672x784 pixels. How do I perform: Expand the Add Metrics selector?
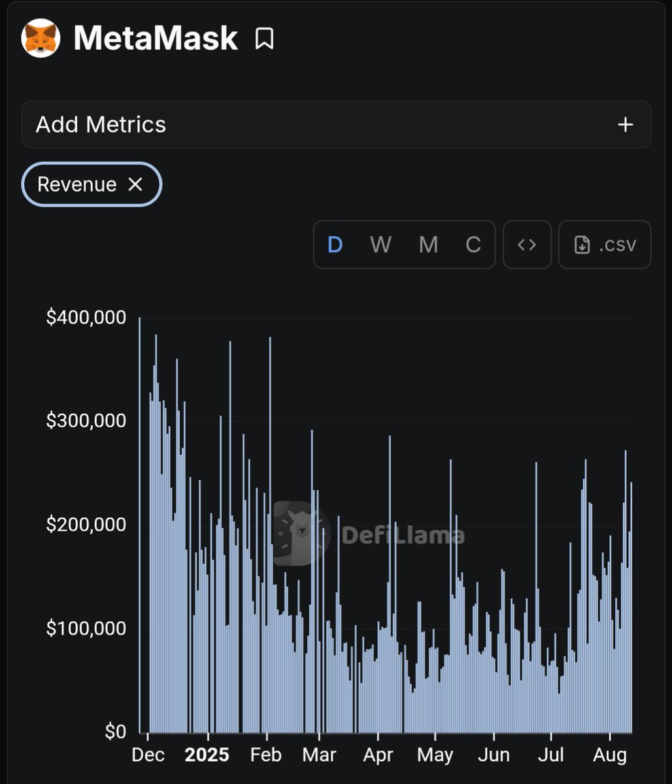click(x=336, y=124)
